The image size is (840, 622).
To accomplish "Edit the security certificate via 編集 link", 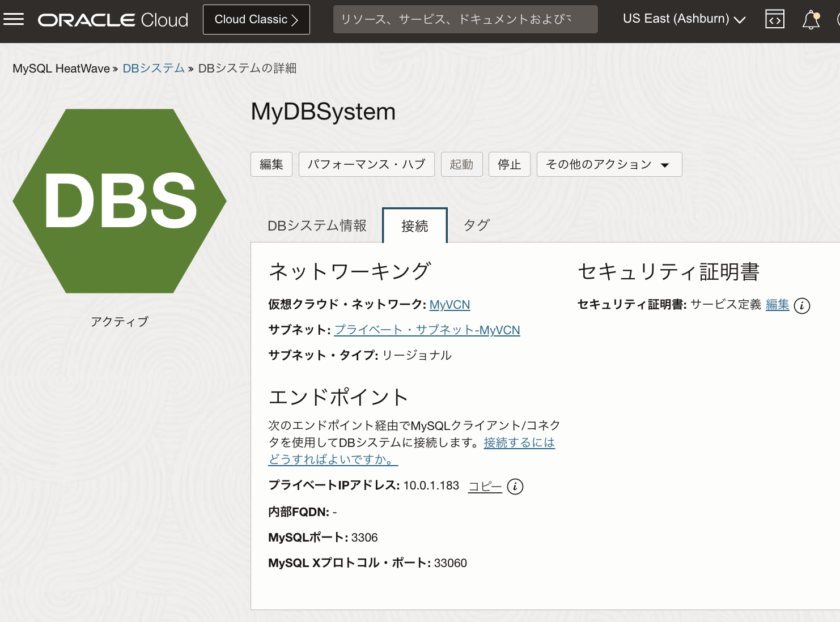I will pos(778,305).
